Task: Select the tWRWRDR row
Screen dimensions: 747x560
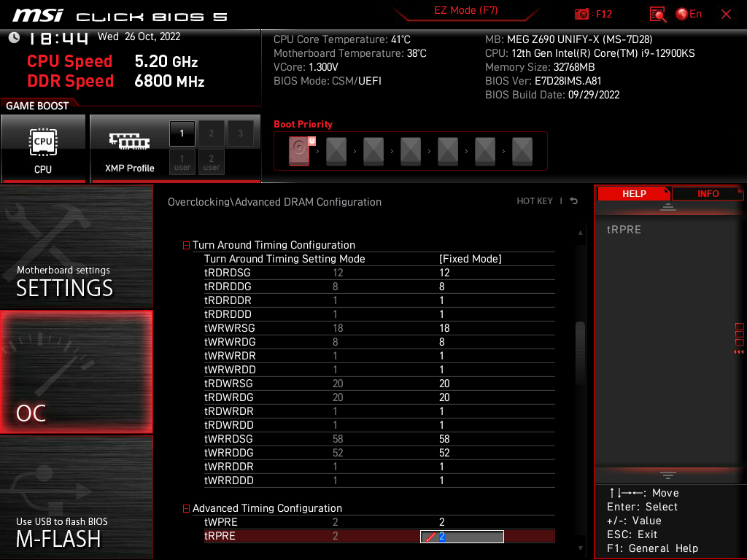Action: pos(379,356)
